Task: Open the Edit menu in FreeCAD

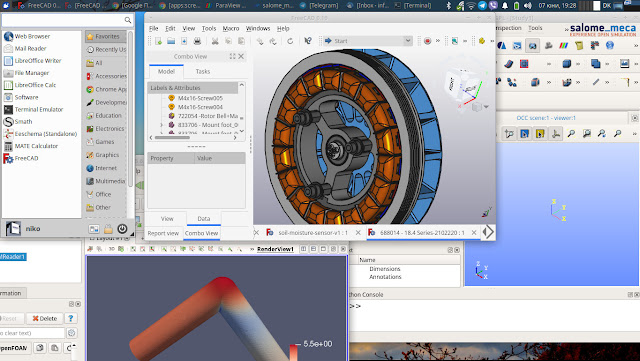Action: pos(170,28)
